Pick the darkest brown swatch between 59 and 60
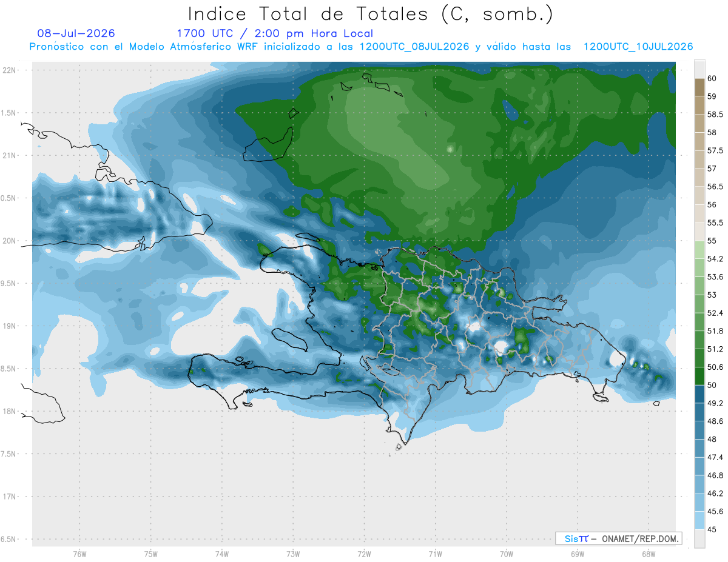This screenshot has height=562, width=728. 699,87
